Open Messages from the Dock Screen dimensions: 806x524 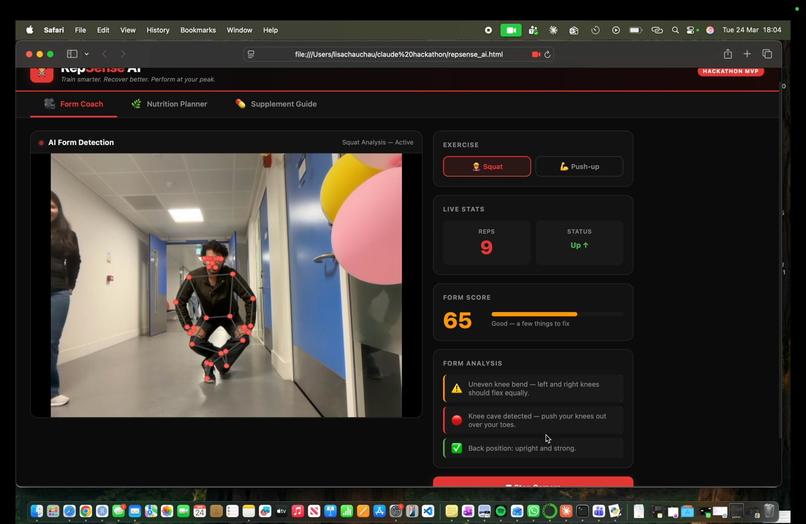tap(118, 511)
